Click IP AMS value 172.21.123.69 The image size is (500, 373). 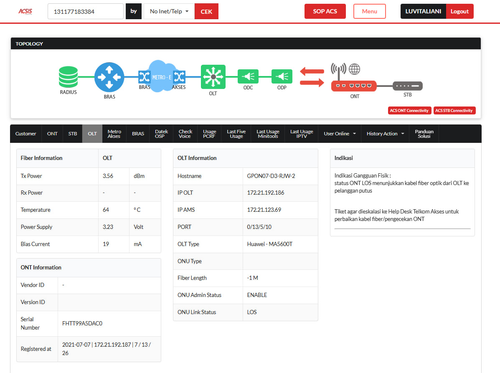pyautogui.click(x=264, y=210)
